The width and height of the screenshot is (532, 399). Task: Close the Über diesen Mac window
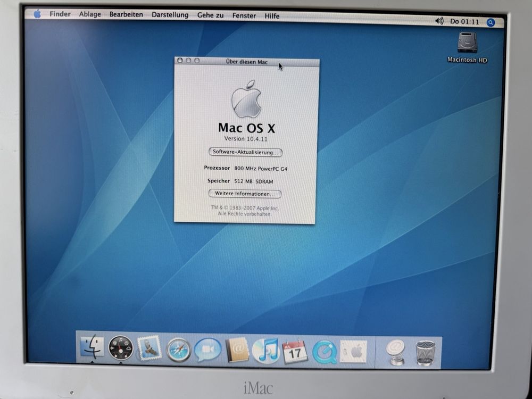click(x=180, y=61)
